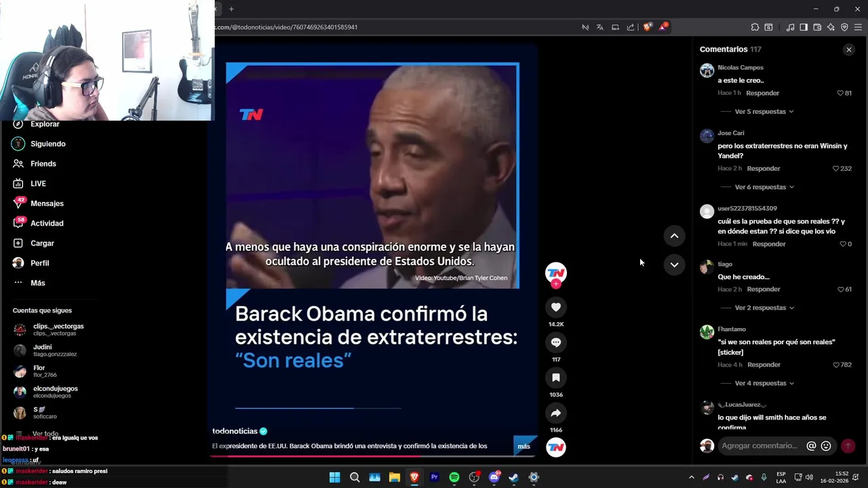Open the Brave Rewards triangle icon
This screenshot has width=868, height=488.
[x=663, y=27]
